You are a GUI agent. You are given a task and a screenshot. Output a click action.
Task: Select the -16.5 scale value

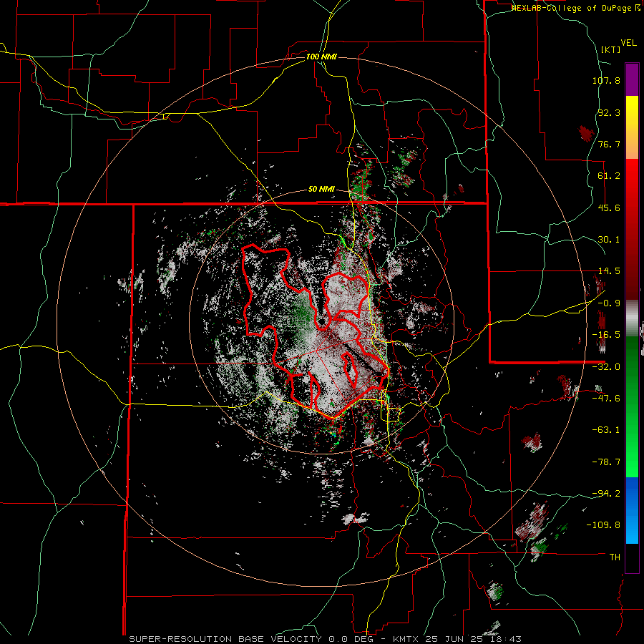[x=606, y=335]
